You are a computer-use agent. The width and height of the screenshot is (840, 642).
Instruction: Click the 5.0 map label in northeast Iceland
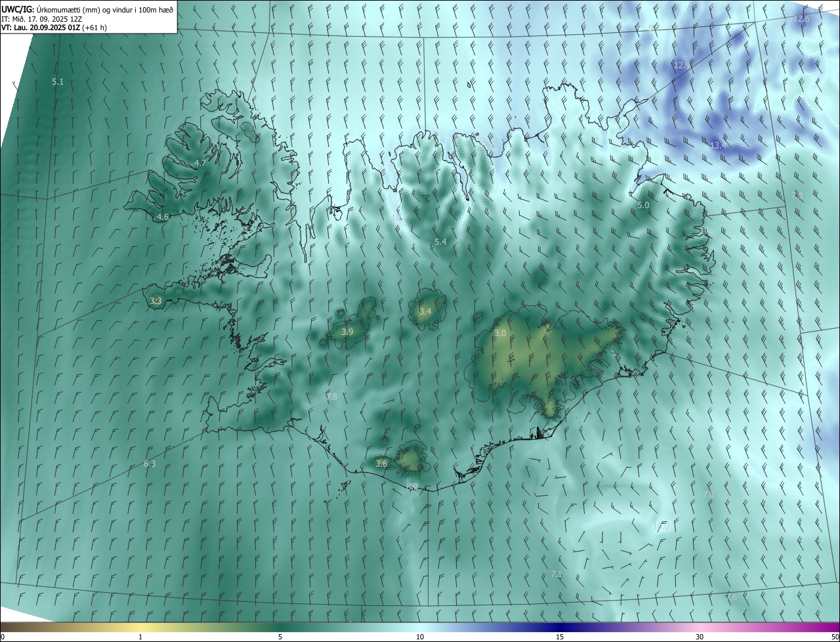point(643,205)
